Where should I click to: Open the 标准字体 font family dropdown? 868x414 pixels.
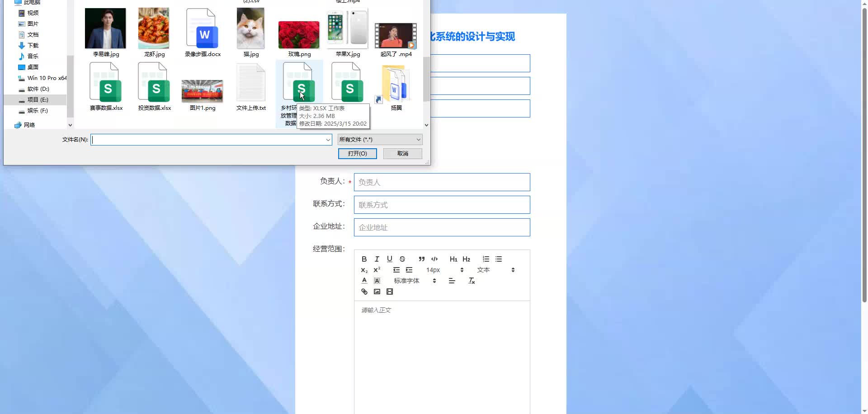tap(415, 281)
